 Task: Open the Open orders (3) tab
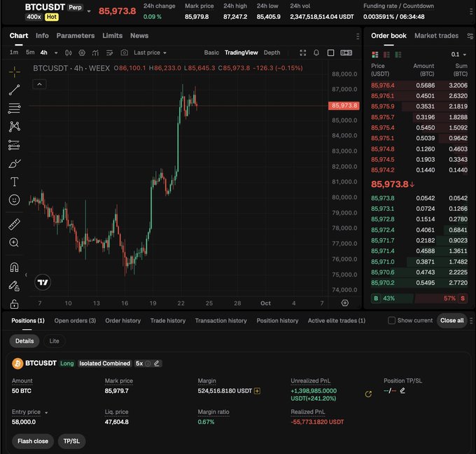(x=75, y=321)
